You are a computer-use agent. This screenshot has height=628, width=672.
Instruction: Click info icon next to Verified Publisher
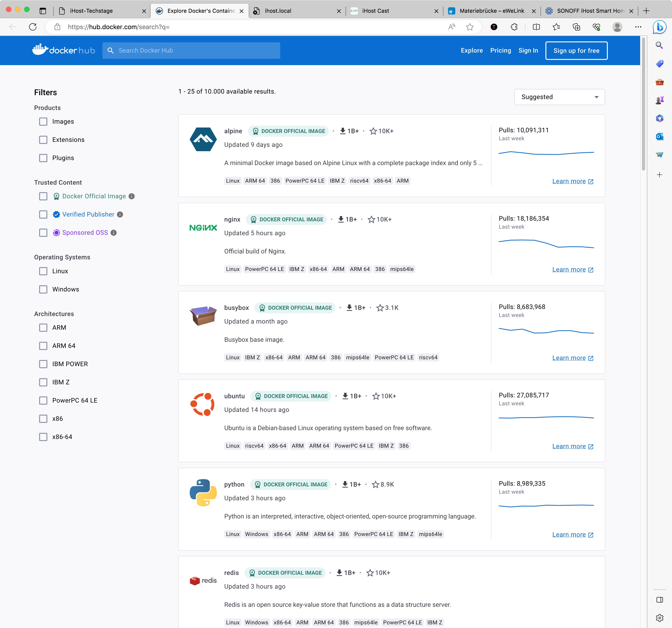pos(120,214)
